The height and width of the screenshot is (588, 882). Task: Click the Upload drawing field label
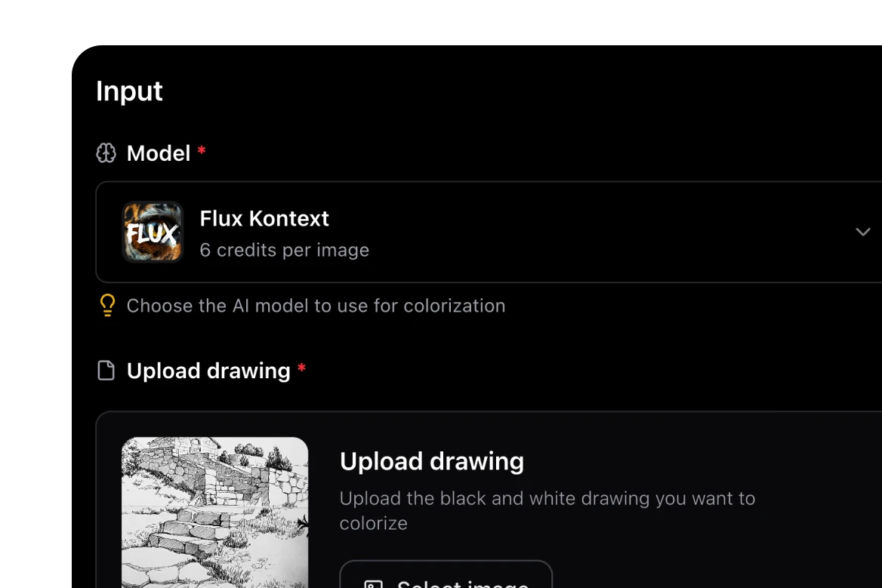(208, 371)
